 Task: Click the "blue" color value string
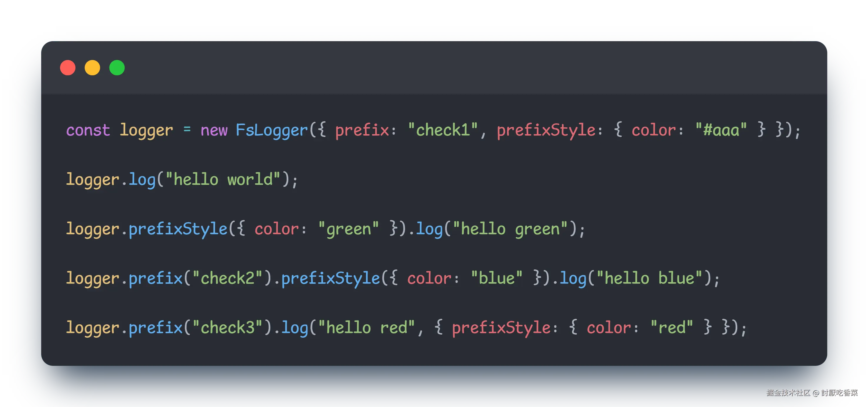[497, 278]
